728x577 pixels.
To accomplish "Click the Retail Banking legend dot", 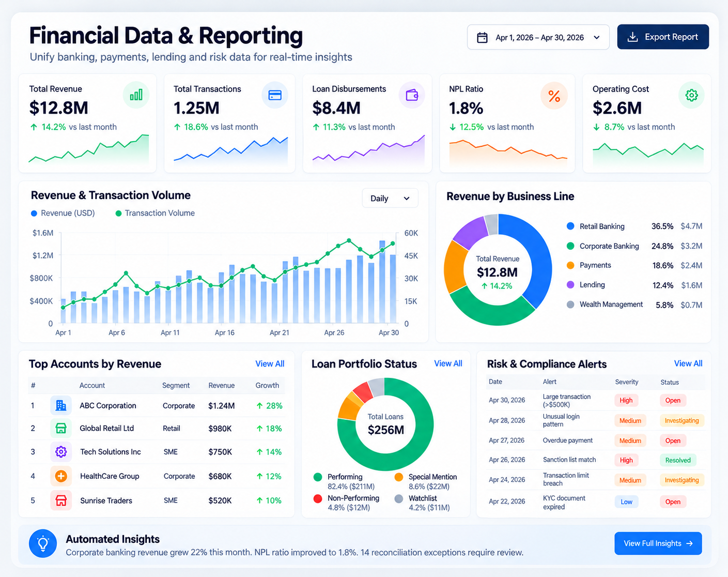I will (x=570, y=226).
